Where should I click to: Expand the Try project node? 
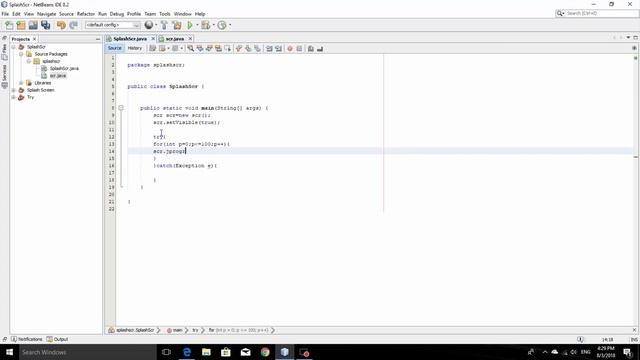(x=13, y=98)
